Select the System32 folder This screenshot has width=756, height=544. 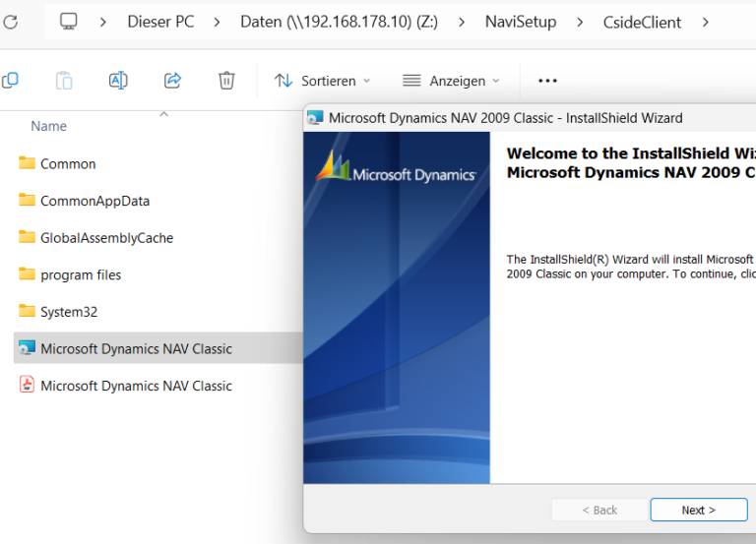pos(68,312)
